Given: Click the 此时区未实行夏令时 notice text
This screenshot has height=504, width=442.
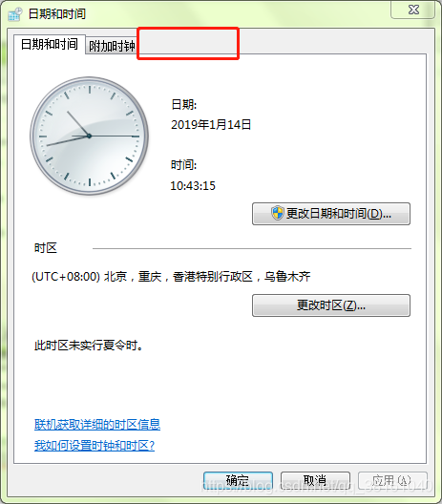Looking at the screenshot, I should click(89, 346).
